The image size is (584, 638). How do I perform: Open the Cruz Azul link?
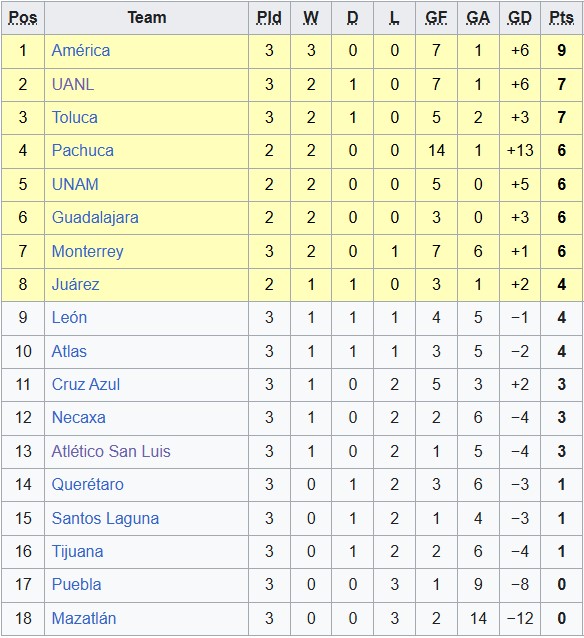[x=85, y=385]
